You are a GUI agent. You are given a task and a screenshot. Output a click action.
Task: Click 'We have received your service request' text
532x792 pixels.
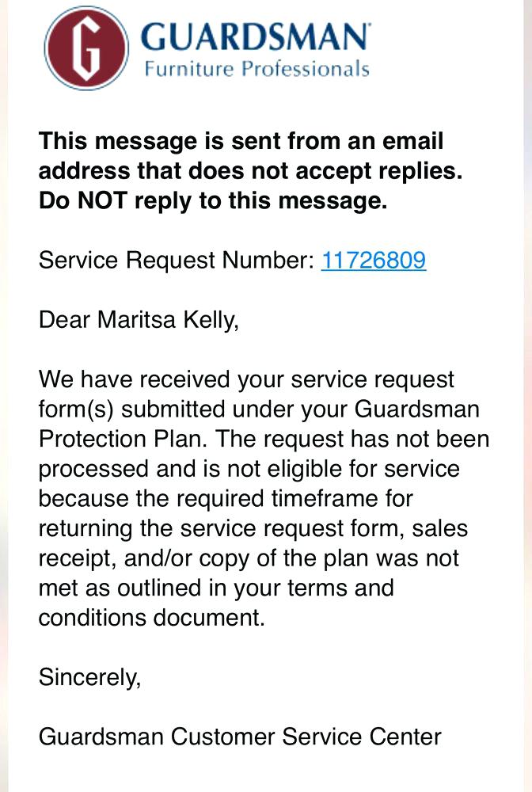pos(246,380)
